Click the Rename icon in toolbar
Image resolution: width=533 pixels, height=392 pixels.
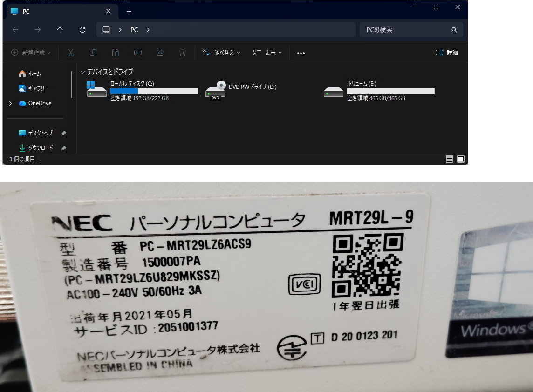pyautogui.click(x=138, y=53)
